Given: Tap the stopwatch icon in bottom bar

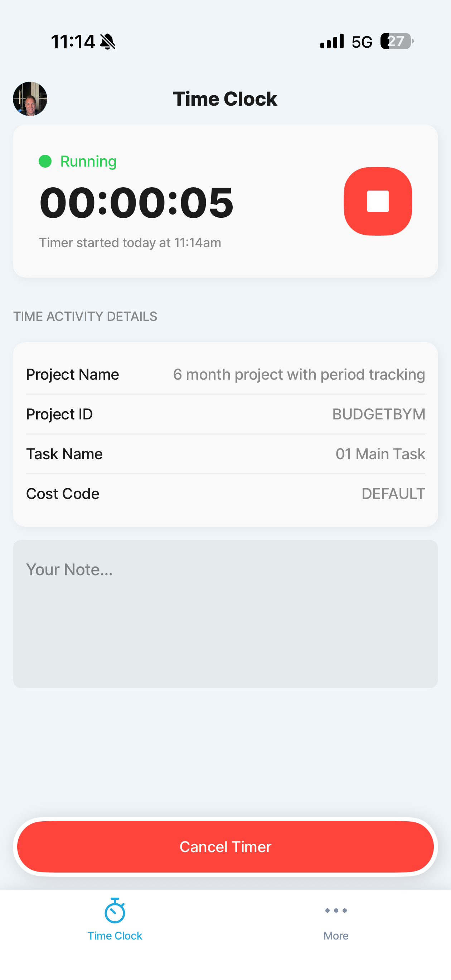Looking at the screenshot, I should coord(115,911).
